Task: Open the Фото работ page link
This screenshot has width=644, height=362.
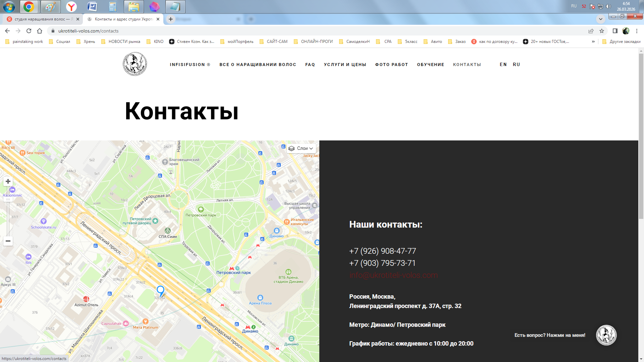Action: pos(391,64)
